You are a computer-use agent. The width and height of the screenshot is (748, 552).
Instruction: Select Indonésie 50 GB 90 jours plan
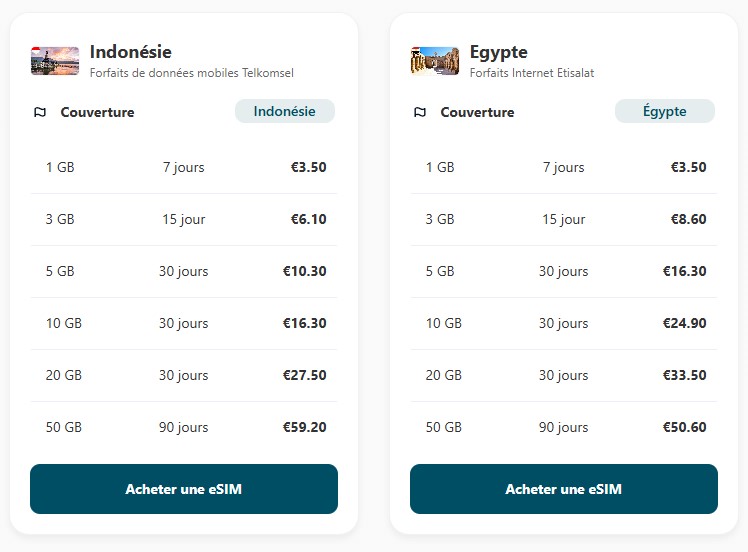coord(184,427)
